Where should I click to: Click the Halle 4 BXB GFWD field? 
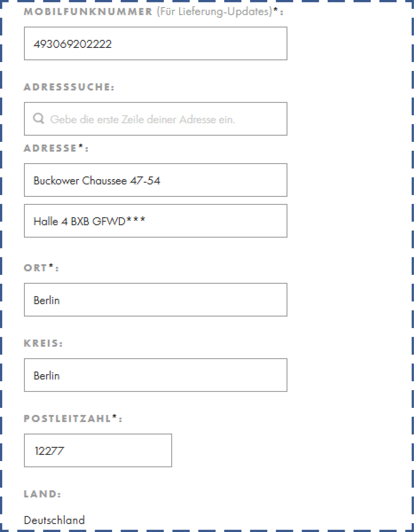coord(155,221)
